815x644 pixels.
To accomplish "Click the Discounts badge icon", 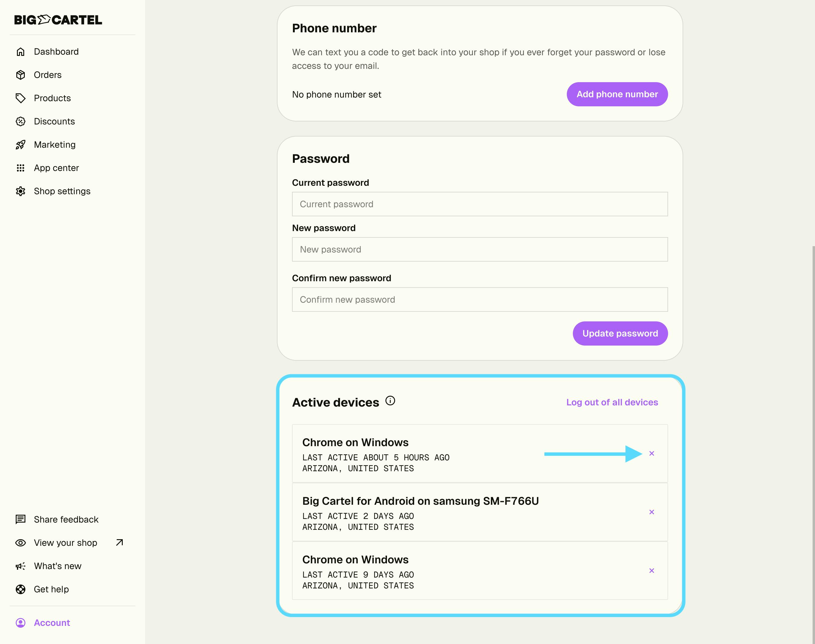I will (x=21, y=121).
